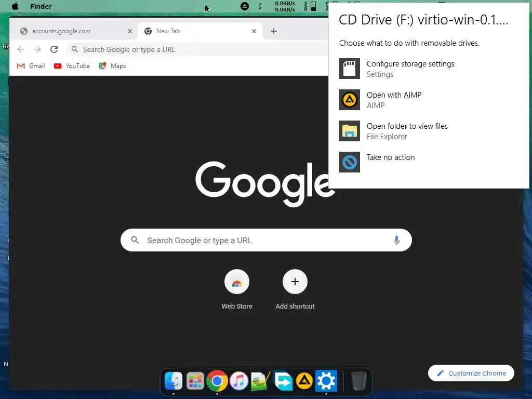Reload the current page
Viewport: 532px width, 399px height.
(54, 49)
